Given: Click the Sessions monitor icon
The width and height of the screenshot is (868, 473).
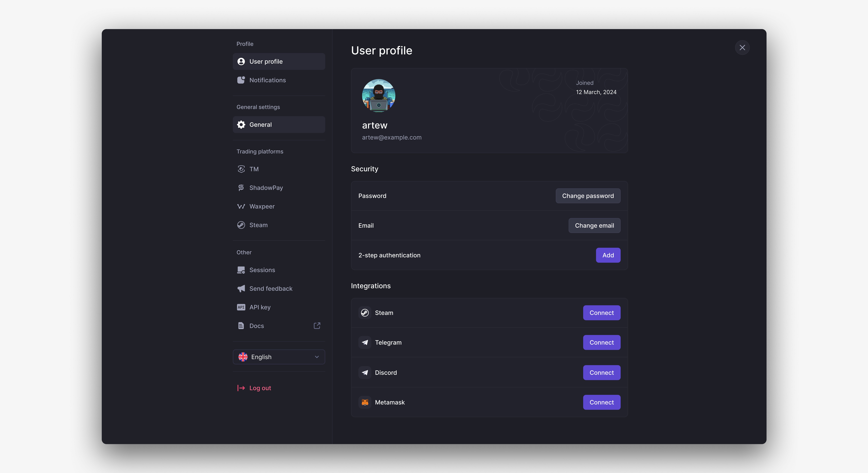Looking at the screenshot, I should point(241,270).
